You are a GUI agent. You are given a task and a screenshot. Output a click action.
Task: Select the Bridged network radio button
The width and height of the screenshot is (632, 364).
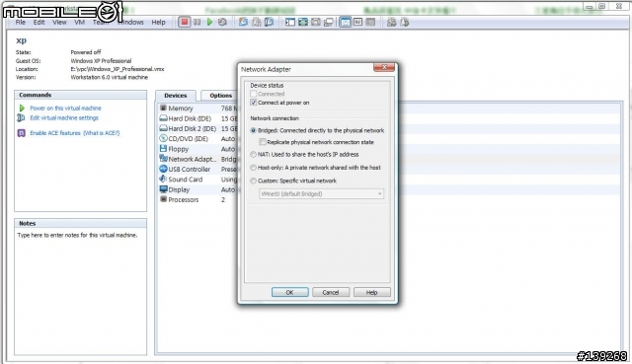[x=253, y=130]
